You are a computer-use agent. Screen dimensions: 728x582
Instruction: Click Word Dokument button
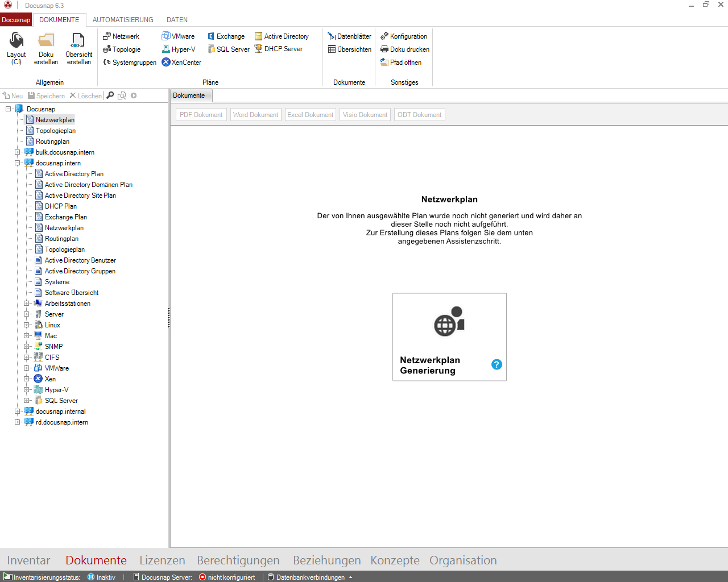click(256, 115)
